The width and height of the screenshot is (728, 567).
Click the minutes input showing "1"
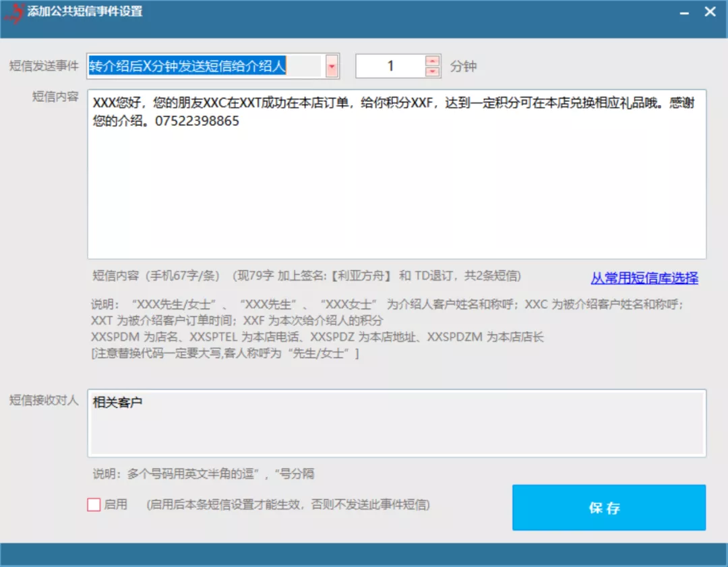click(x=391, y=65)
